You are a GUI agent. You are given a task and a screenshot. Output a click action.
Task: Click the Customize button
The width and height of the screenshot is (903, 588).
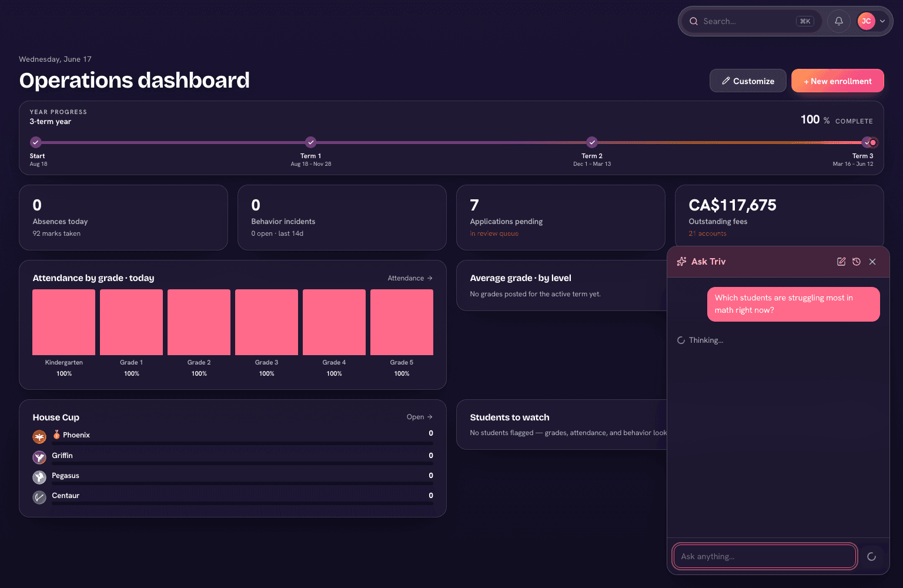[x=748, y=81]
